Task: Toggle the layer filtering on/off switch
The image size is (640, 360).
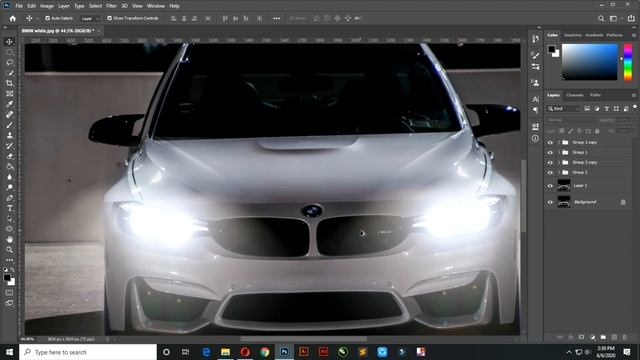Action: (x=635, y=107)
